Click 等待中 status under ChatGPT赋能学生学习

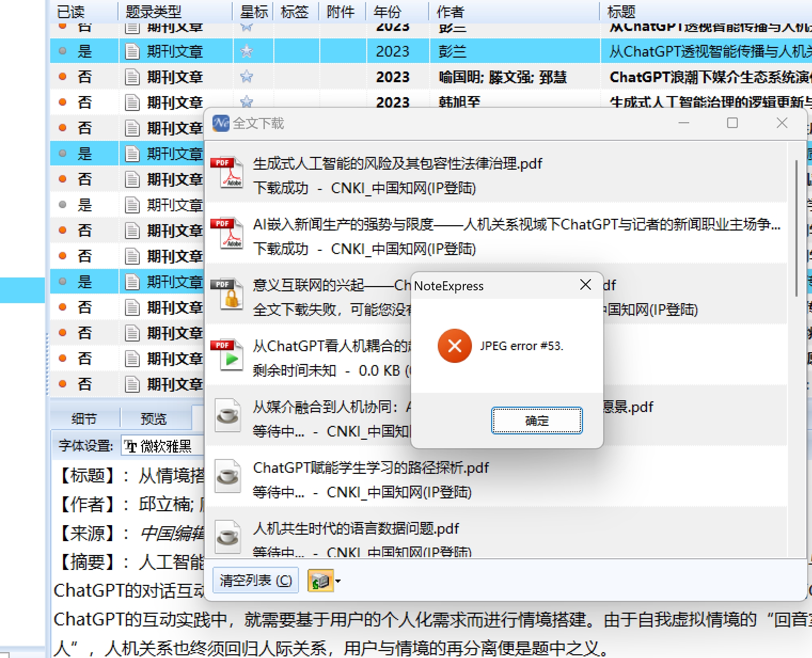279,492
